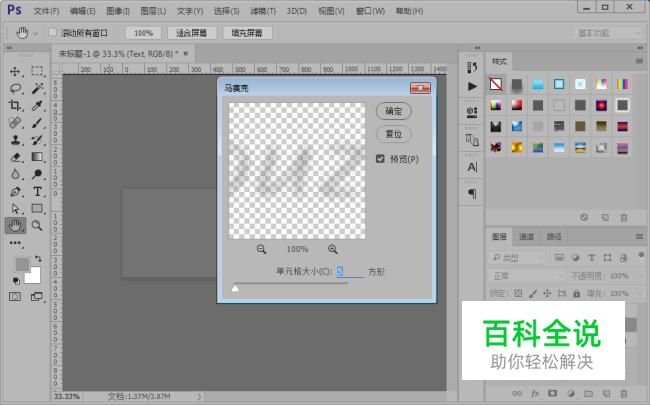Open the Styles panel menu
This screenshot has width=650, height=405.
(x=639, y=61)
